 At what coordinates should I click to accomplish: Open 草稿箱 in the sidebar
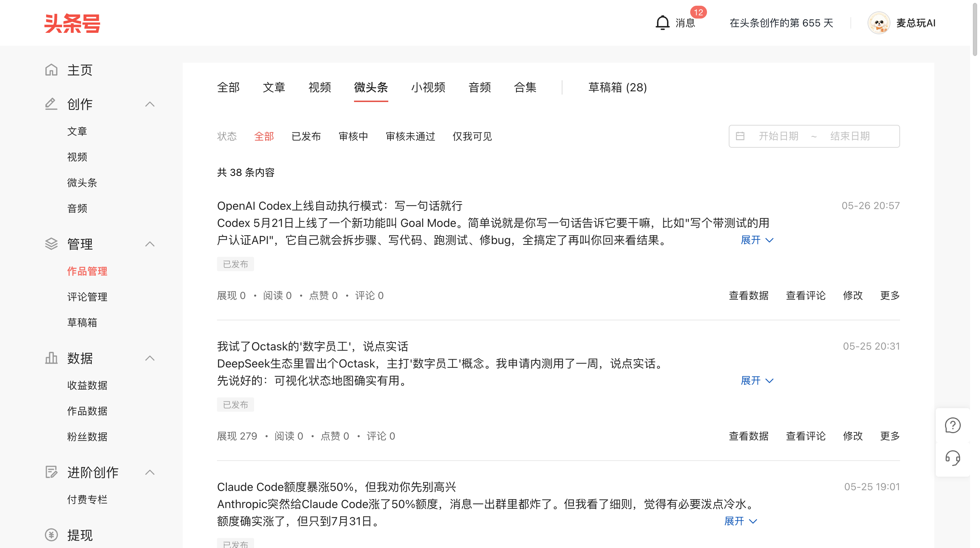(x=82, y=323)
